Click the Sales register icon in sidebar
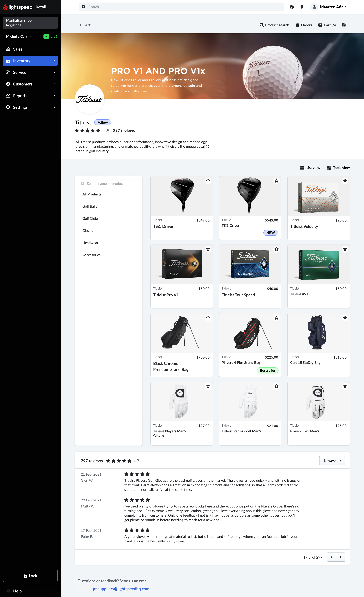 pyautogui.click(x=8, y=49)
